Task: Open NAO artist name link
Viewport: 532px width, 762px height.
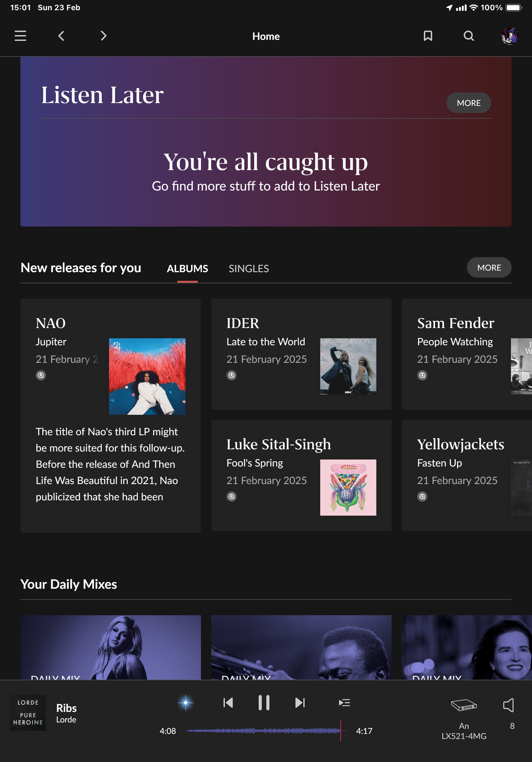Action: [x=51, y=323]
